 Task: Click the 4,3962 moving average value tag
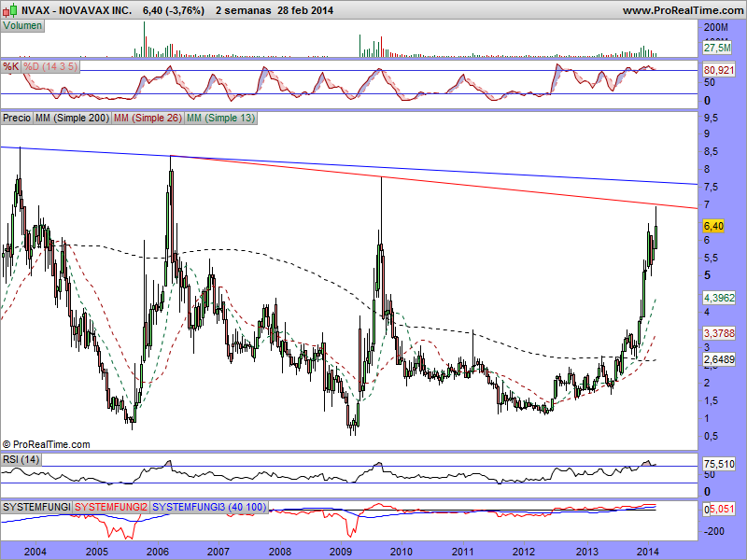(x=719, y=298)
